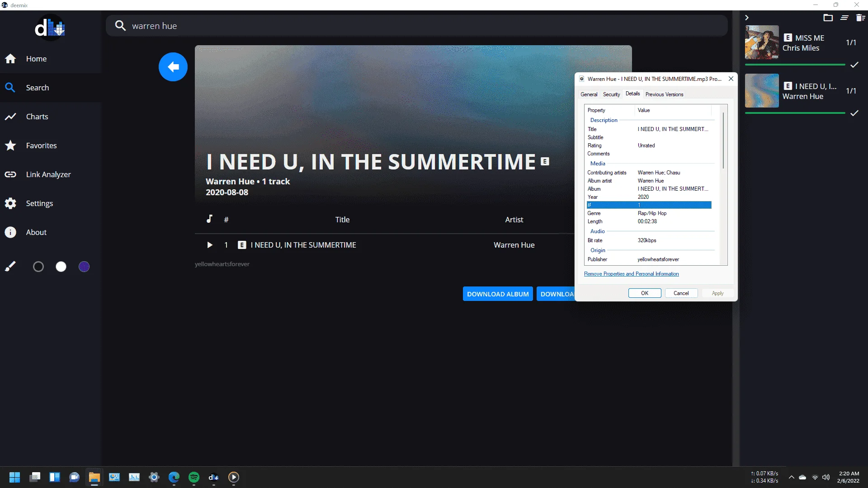Select the Rating Unrated row

649,145
